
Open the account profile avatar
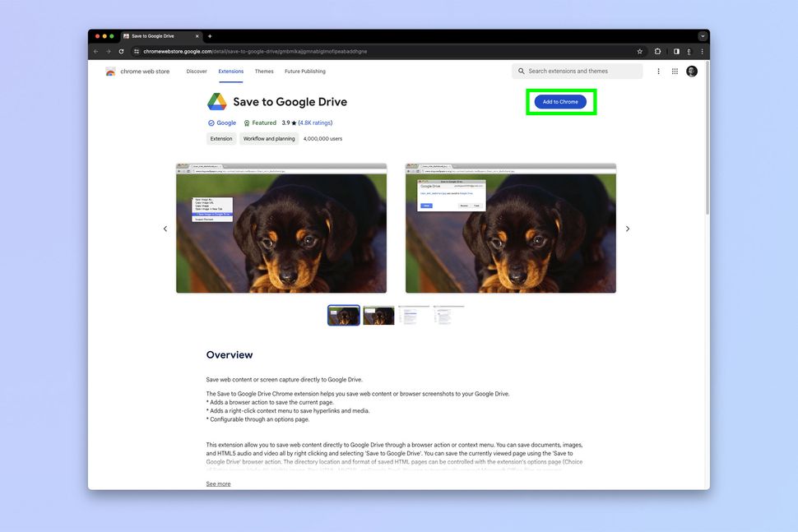[x=692, y=71]
